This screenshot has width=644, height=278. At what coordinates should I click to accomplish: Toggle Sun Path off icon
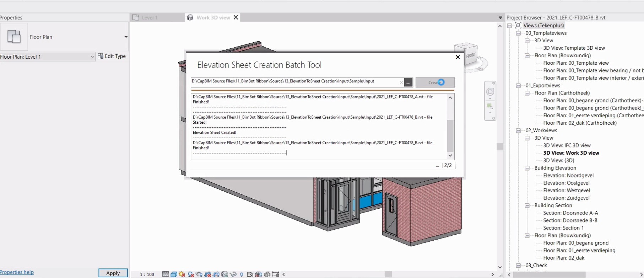(x=182, y=274)
